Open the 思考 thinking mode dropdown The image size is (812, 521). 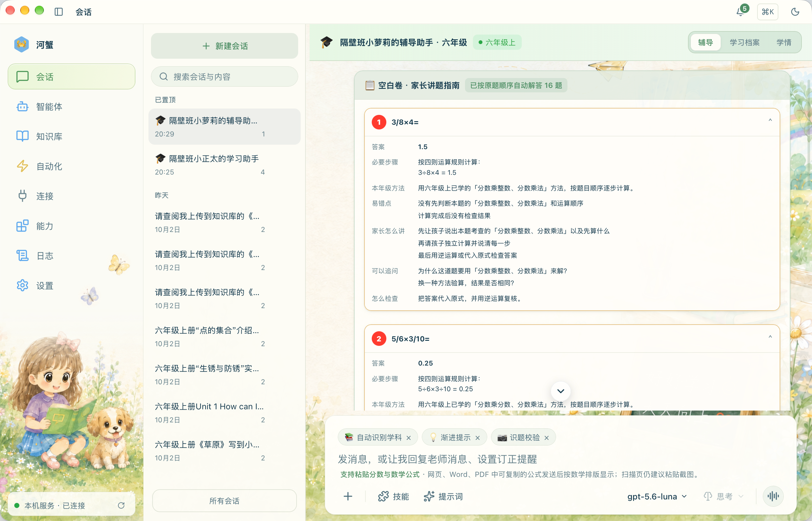coord(724,496)
